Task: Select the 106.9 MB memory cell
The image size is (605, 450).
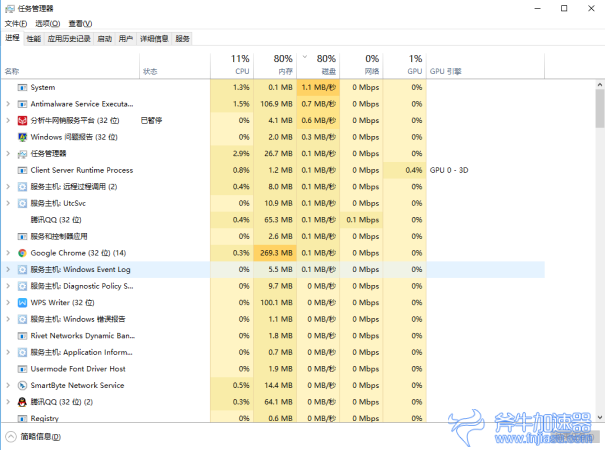Action: point(275,104)
